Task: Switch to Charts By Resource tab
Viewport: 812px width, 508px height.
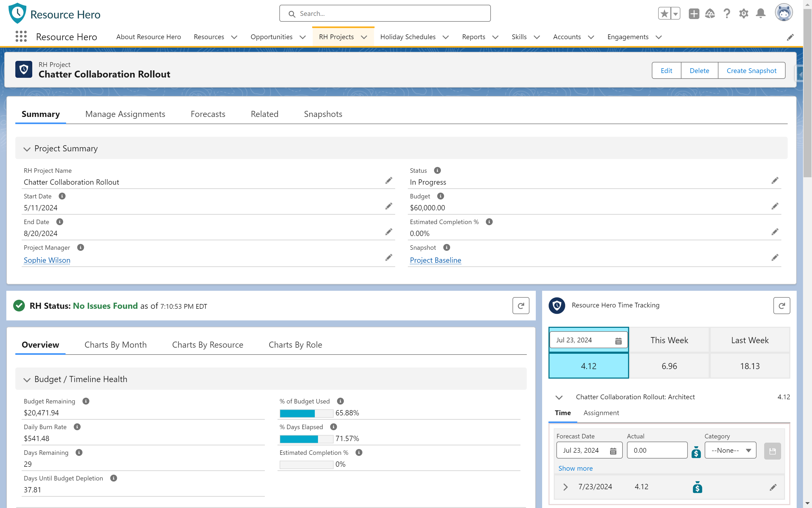Action: click(207, 345)
